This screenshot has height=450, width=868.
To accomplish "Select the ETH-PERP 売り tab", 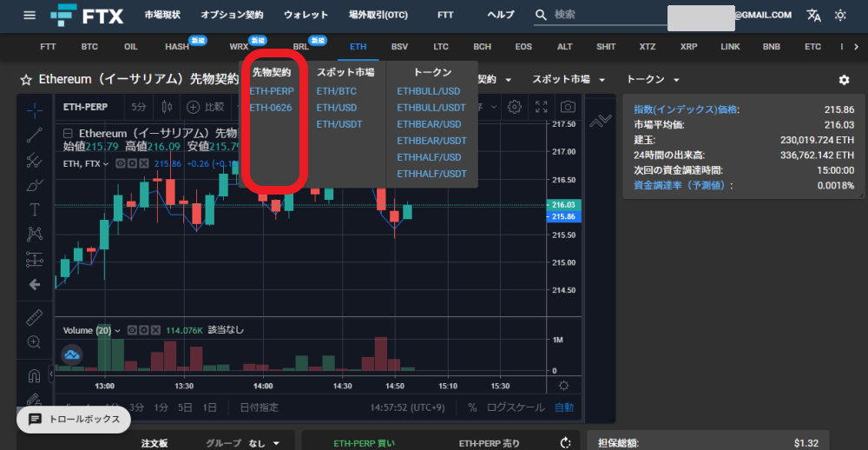I will [490, 443].
